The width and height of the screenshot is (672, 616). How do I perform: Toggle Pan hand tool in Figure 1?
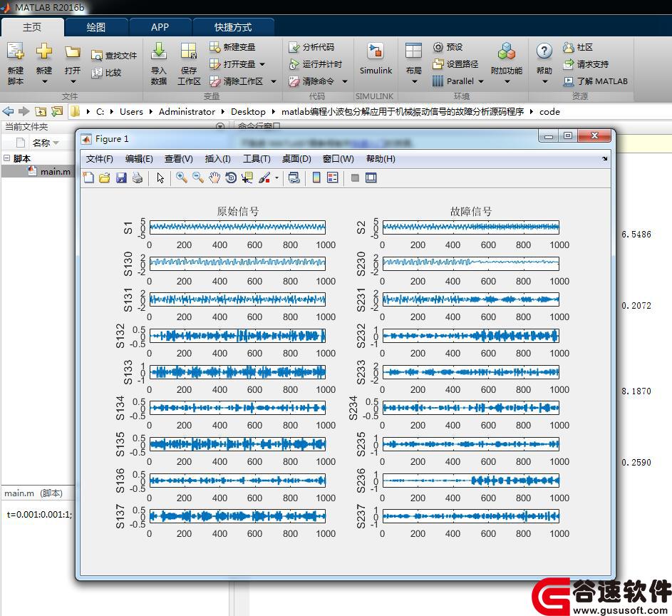214,178
